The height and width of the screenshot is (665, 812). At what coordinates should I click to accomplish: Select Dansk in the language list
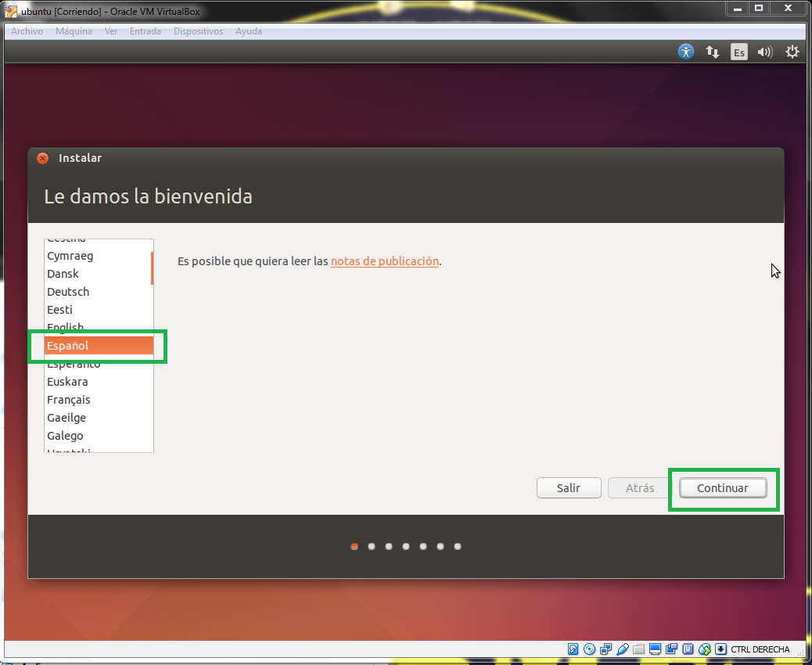click(97, 274)
